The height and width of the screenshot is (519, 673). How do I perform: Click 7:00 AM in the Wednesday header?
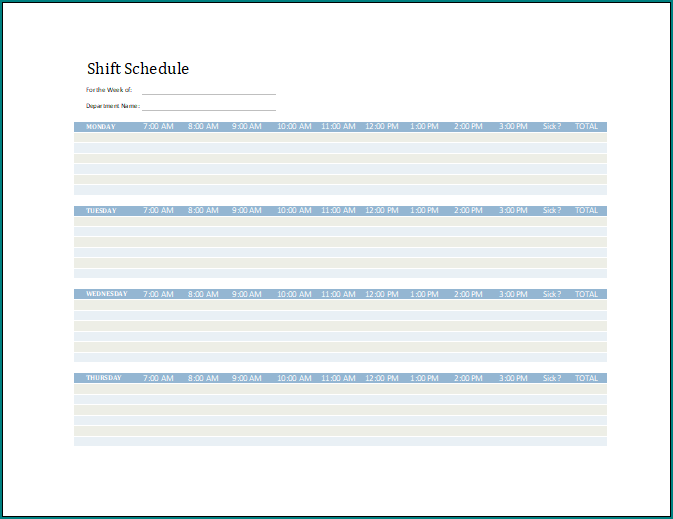[x=158, y=294]
